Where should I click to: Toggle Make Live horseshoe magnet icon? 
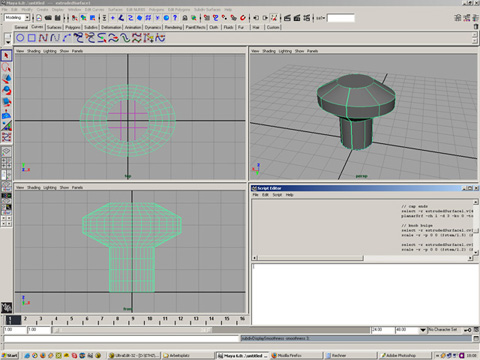(x=243, y=18)
